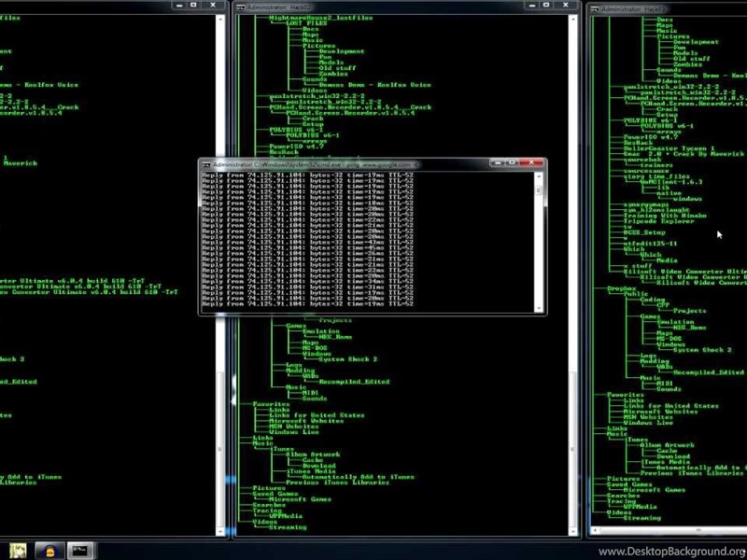Click Recompiled_Edited in the middle window
Viewport: 747px width, 560px height.
(354, 382)
